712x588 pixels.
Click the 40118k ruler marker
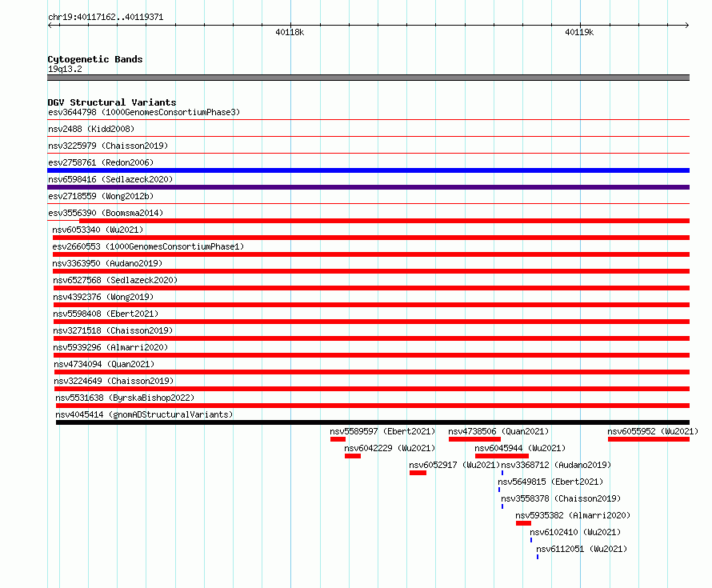[x=290, y=32]
